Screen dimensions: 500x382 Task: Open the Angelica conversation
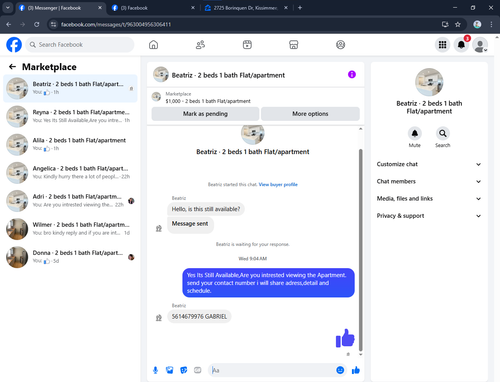(70, 173)
